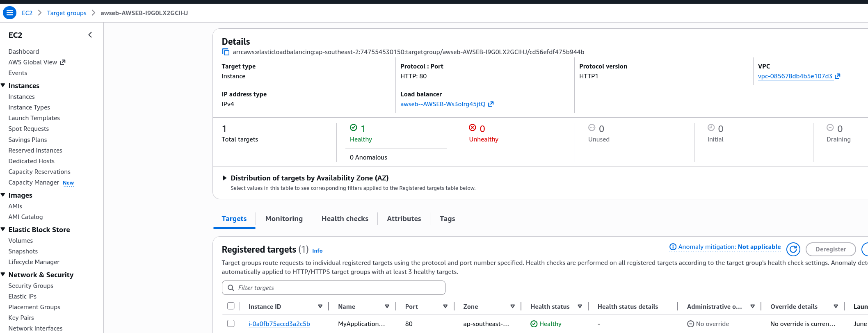Open Savings Plans in sidebar
868x333 pixels.
(27, 139)
